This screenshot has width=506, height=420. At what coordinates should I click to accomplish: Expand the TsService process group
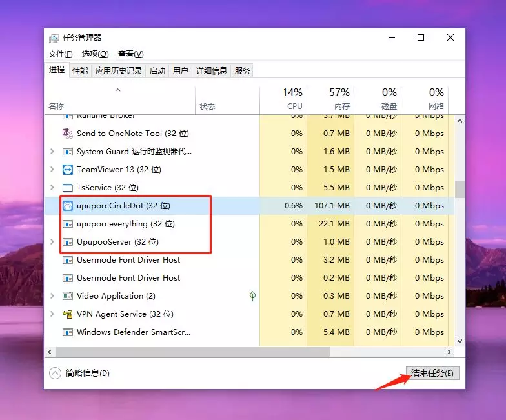click(52, 187)
